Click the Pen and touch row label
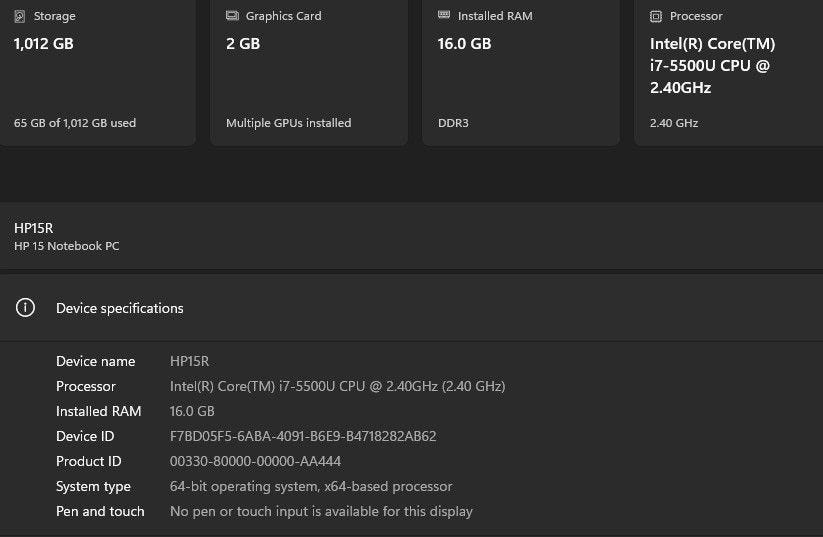Viewport: 823px width, 537px height. (x=100, y=511)
